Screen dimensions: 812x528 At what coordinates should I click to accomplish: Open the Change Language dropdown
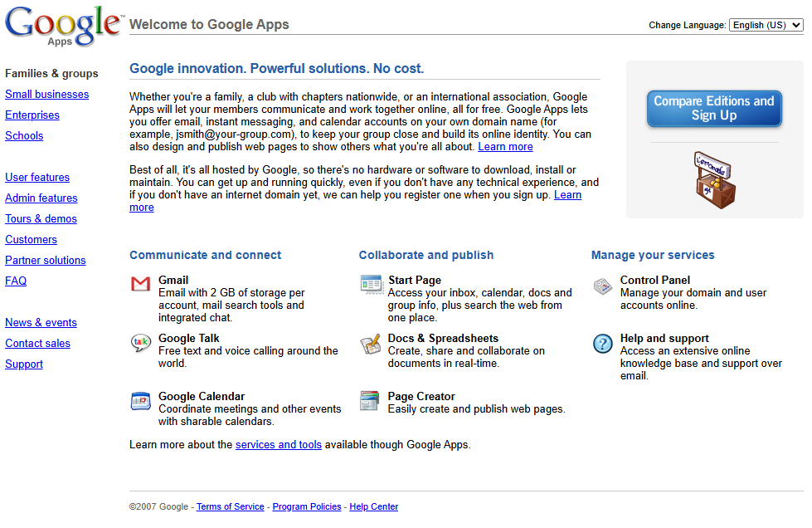pyautogui.click(x=765, y=25)
